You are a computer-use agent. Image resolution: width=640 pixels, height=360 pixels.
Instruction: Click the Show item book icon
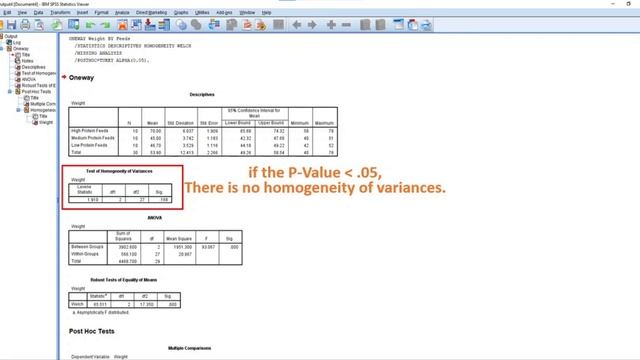[365, 25]
